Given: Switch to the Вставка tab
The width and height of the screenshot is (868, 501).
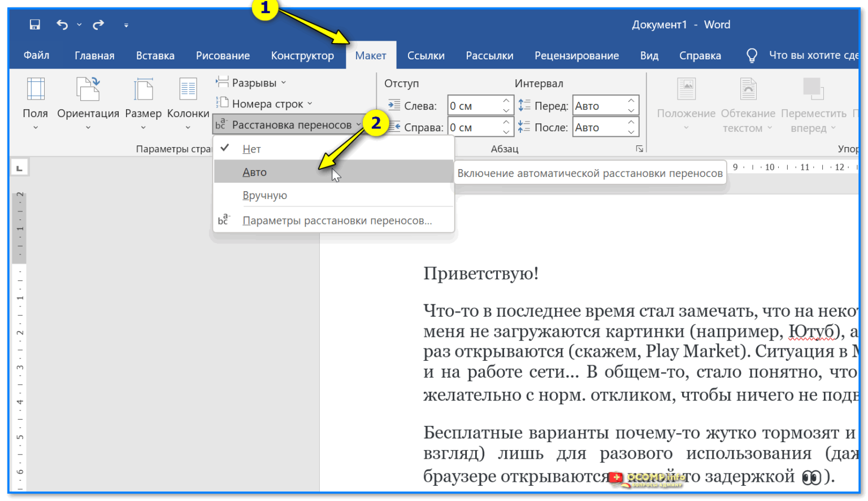Looking at the screenshot, I should click(155, 55).
